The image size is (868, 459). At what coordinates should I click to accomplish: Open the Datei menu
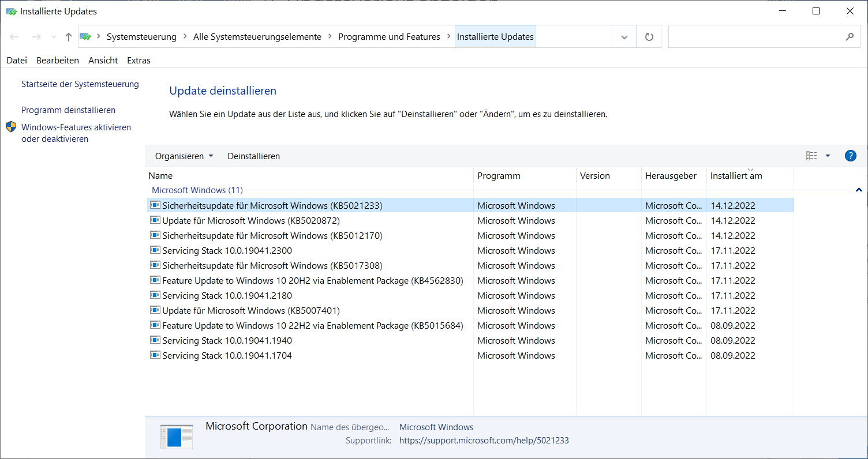point(17,60)
